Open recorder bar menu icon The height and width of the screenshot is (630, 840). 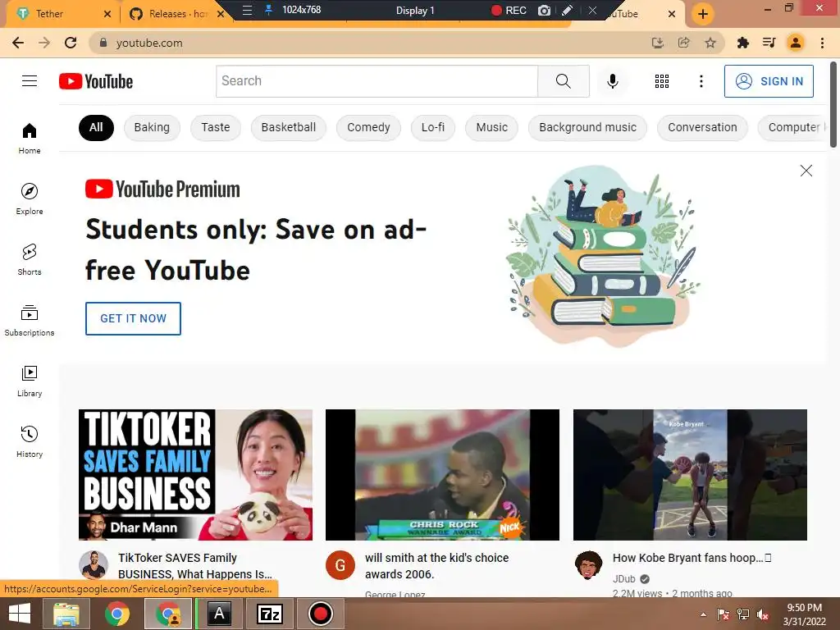coord(247,10)
